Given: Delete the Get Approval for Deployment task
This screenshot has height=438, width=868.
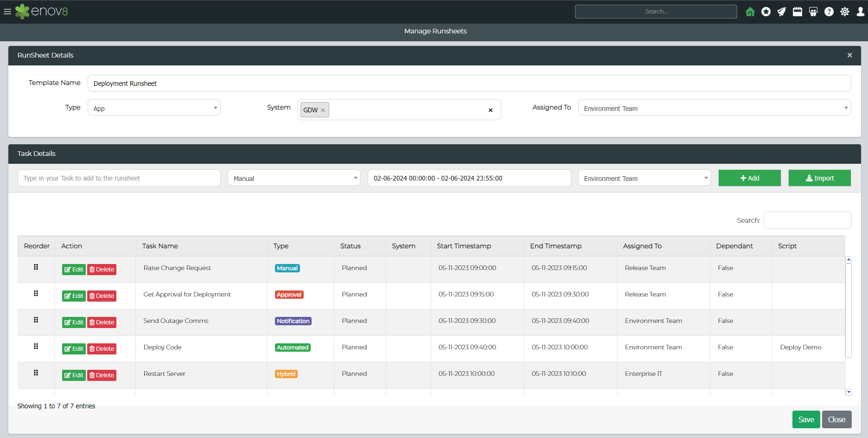Looking at the screenshot, I should point(102,296).
